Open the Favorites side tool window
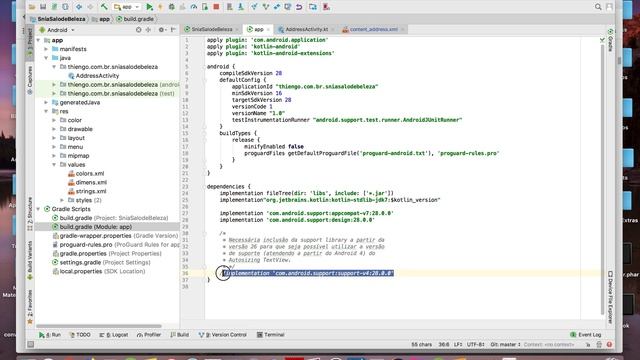 [30, 307]
